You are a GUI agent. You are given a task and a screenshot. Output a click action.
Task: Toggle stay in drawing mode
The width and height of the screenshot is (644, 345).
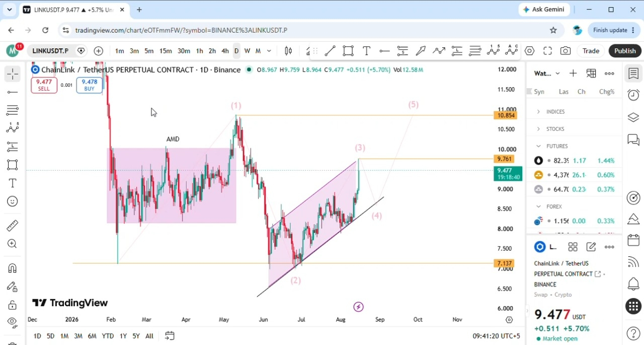tap(13, 287)
